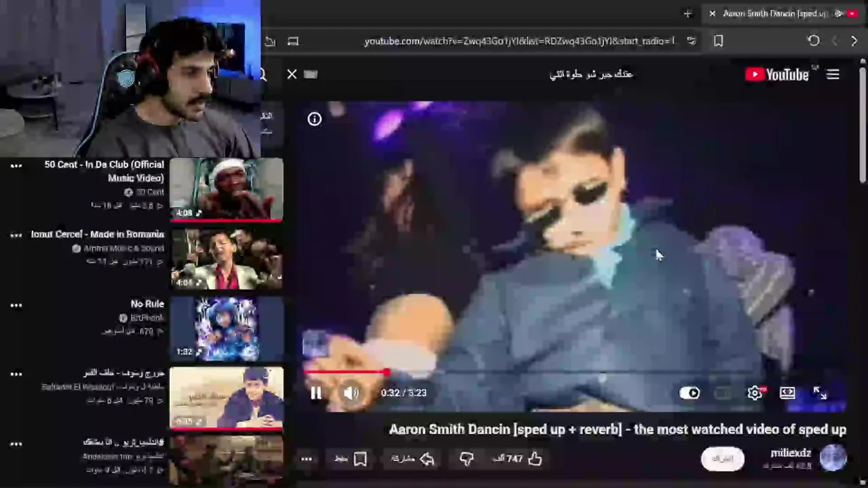
Task: Switch the player to theater mode
Action: click(x=787, y=393)
